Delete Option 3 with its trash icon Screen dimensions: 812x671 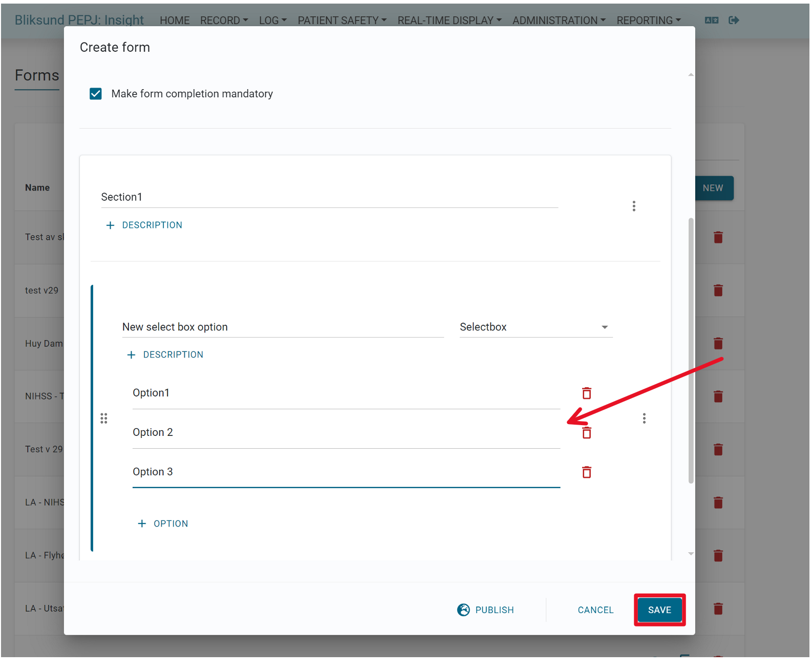point(587,472)
